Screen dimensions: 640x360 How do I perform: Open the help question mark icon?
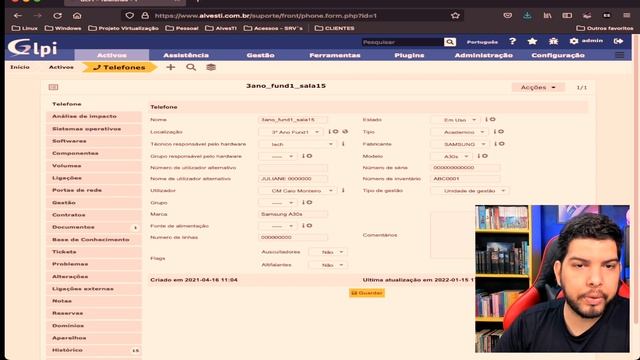coord(512,41)
